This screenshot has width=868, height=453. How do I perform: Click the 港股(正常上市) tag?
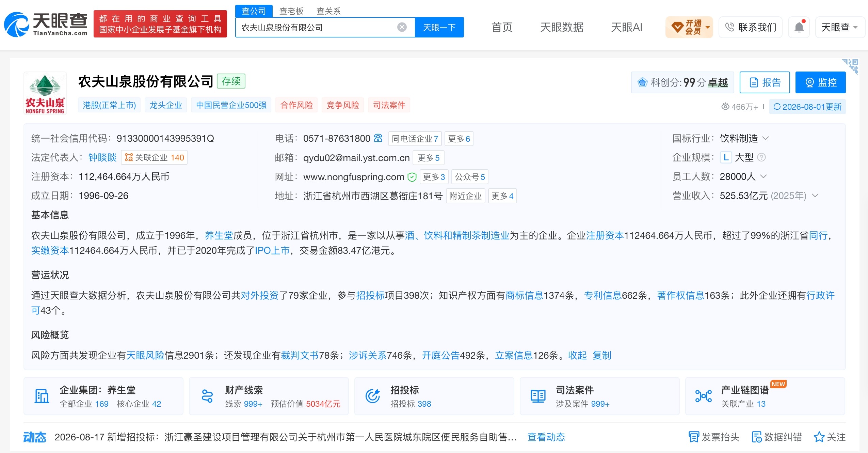point(109,105)
